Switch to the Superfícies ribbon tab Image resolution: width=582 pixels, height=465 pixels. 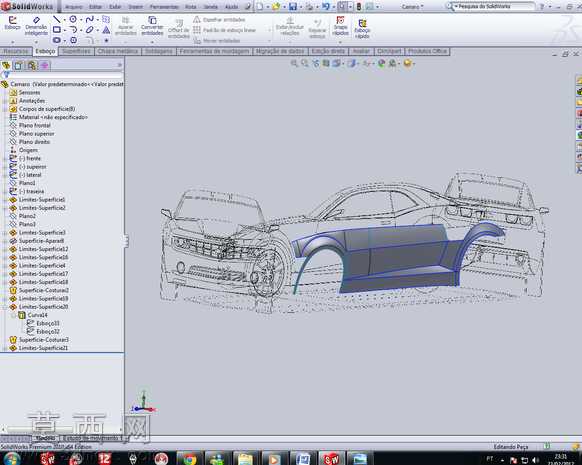pos(76,51)
